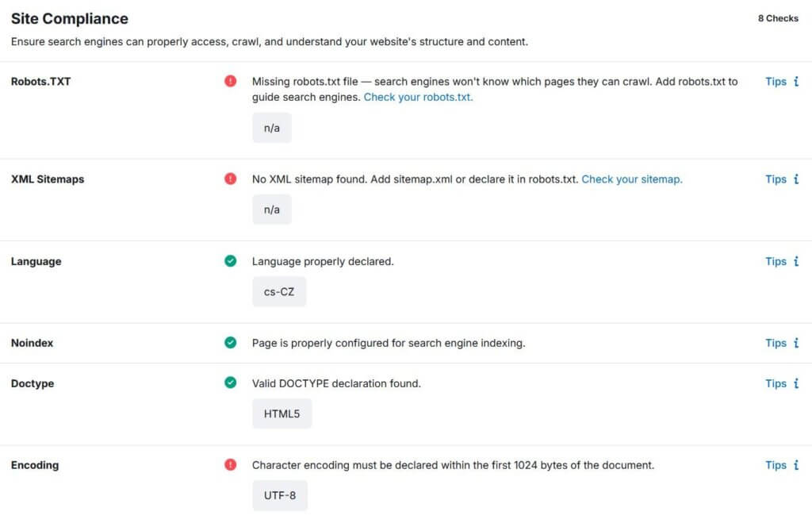Click the 8 Checks counter label

778,17
